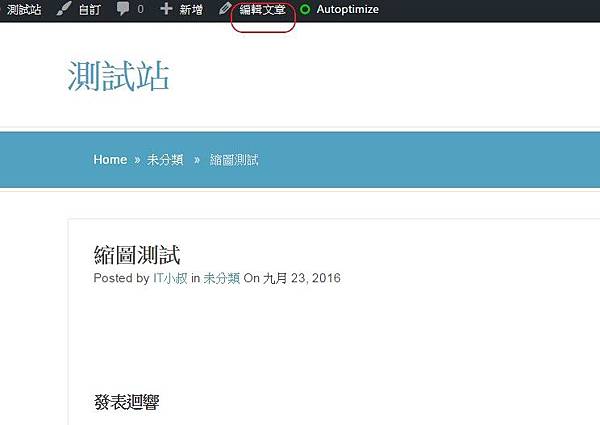Click the 發表迴響 heading
Image resolution: width=600 pixels, height=425 pixels.
pos(126,402)
